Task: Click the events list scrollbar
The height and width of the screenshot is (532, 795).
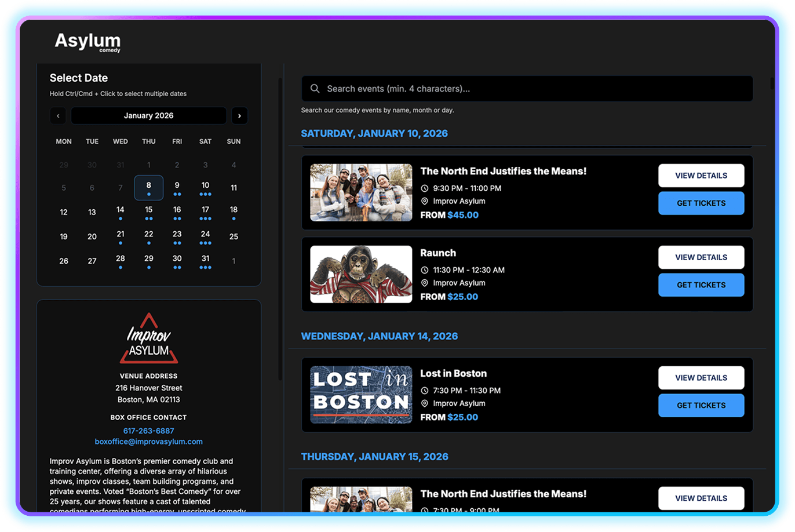Action: (x=772, y=83)
